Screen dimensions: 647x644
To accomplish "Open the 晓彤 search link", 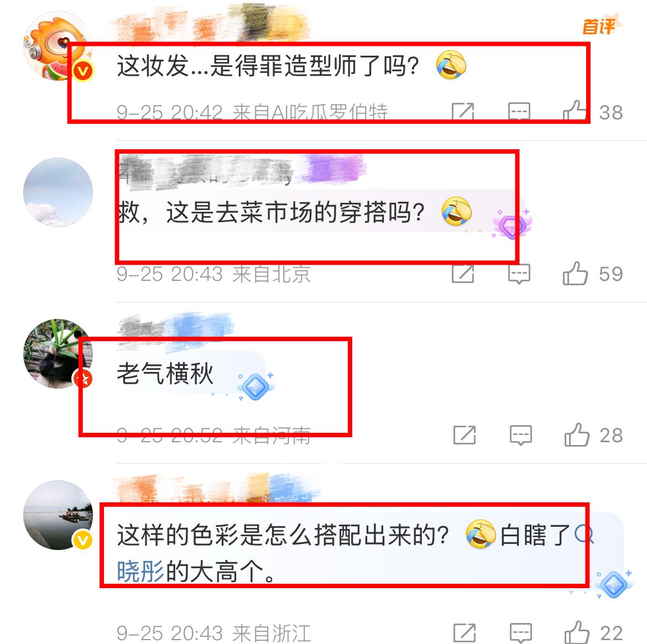I will pyautogui.click(x=140, y=572).
